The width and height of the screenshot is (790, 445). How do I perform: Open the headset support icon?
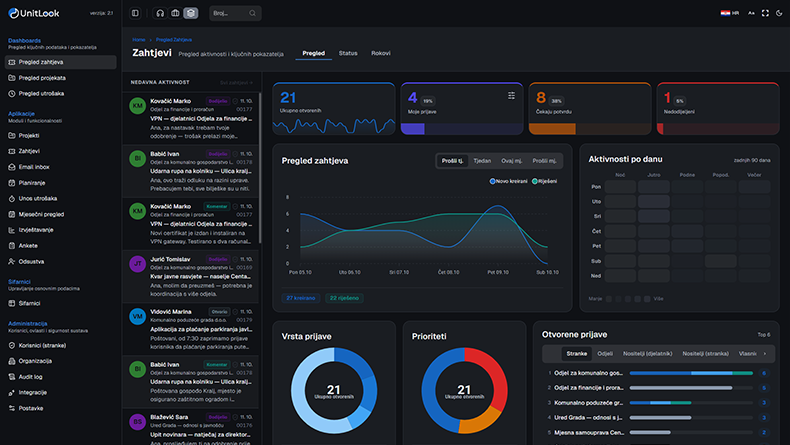tap(160, 13)
